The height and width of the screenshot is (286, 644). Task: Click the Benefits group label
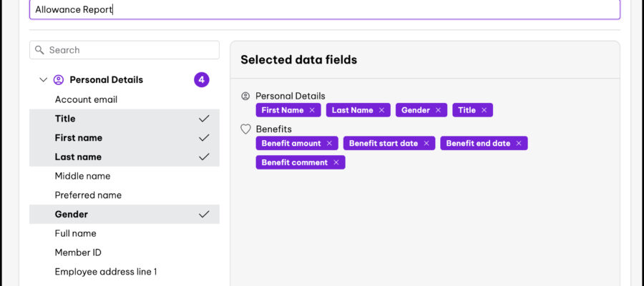coord(273,129)
